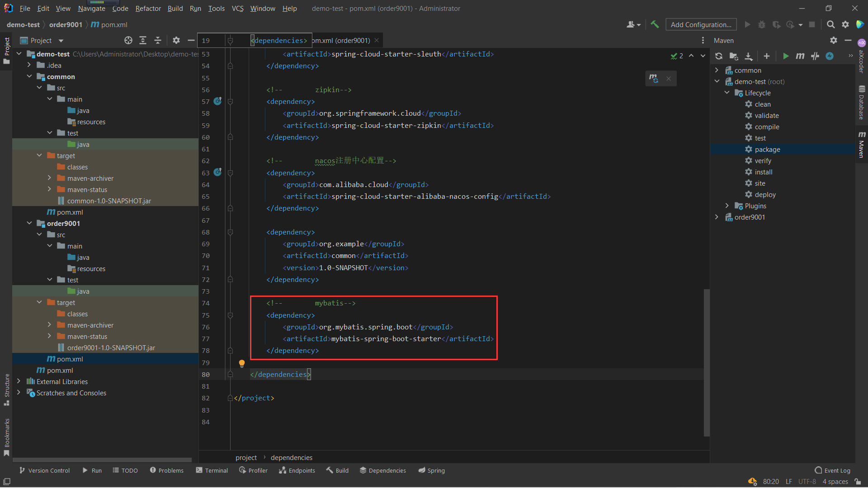Viewport: 868px width, 488px height.
Task: Open the Refactor menu
Action: click(148, 9)
